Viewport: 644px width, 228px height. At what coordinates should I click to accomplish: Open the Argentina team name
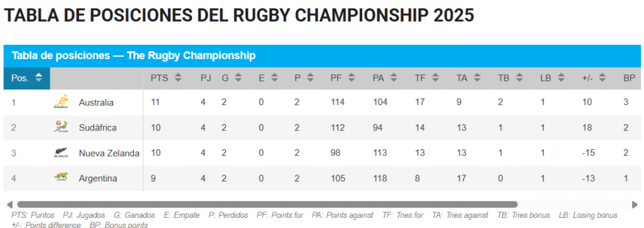click(x=97, y=178)
